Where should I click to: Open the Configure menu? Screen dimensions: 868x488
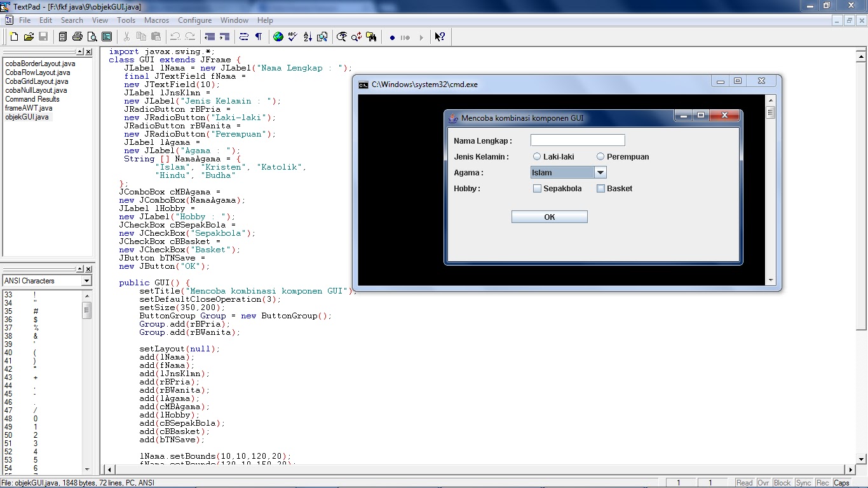(194, 20)
